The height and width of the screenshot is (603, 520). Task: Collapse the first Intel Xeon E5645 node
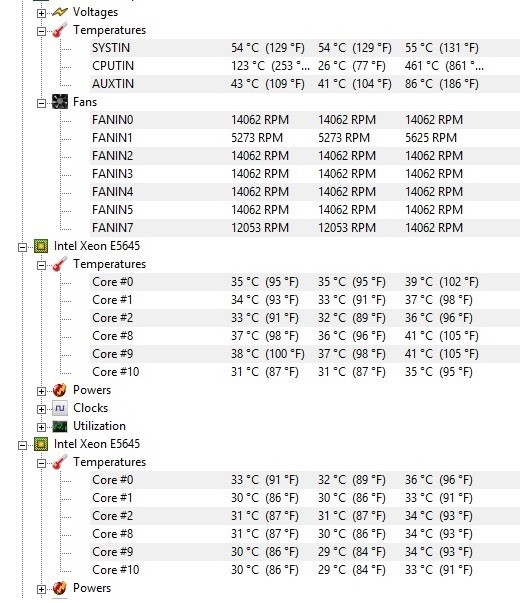(22, 247)
